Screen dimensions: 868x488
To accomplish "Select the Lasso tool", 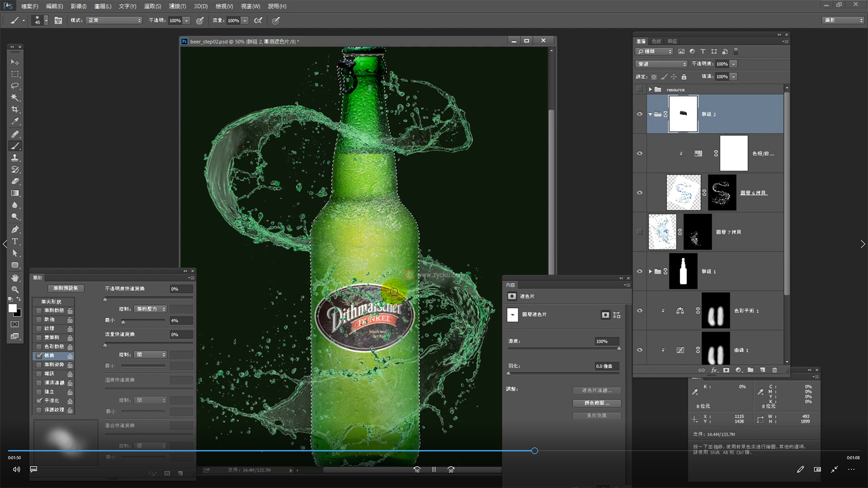I will 15,86.
